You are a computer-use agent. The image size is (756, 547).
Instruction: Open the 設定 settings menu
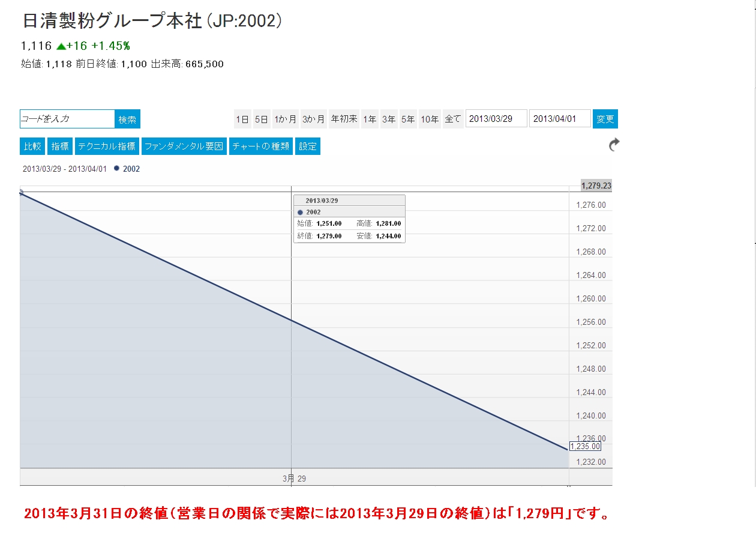pyautogui.click(x=308, y=147)
